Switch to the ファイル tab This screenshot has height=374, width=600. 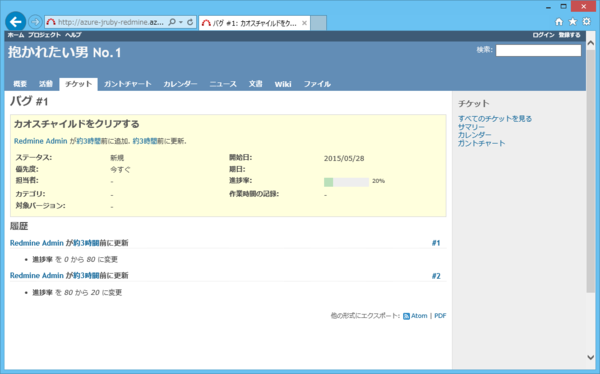pyautogui.click(x=317, y=84)
